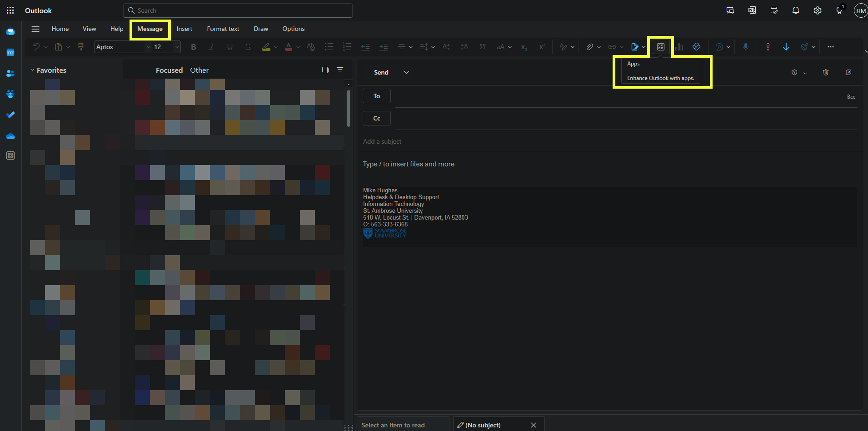Close the (No subject) draft tab
The image size is (868, 431).
click(534, 425)
